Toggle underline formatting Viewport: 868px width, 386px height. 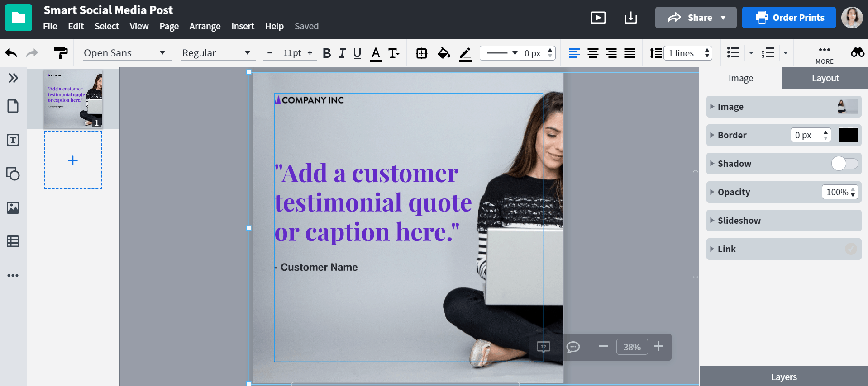(x=357, y=53)
